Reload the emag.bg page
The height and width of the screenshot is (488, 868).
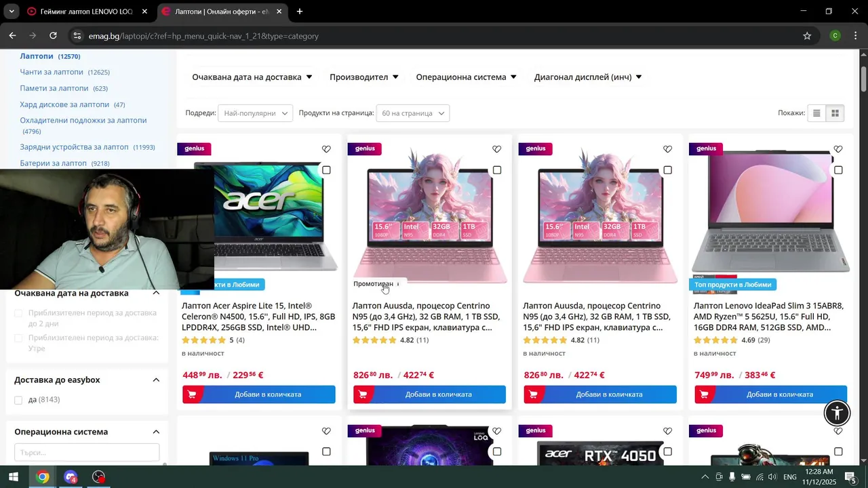click(53, 36)
